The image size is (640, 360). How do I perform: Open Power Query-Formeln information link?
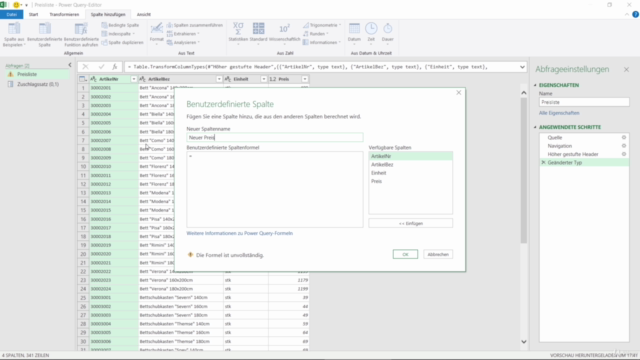click(x=240, y=233)
